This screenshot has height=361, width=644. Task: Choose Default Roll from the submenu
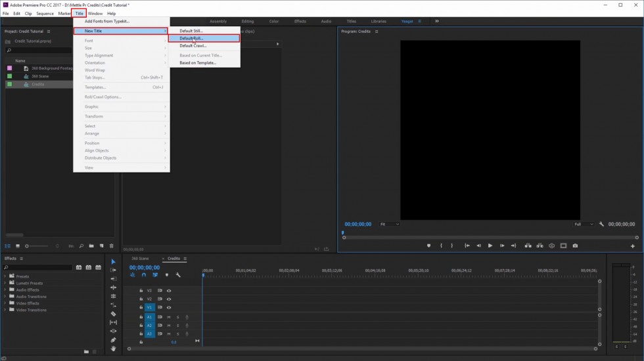192,38
